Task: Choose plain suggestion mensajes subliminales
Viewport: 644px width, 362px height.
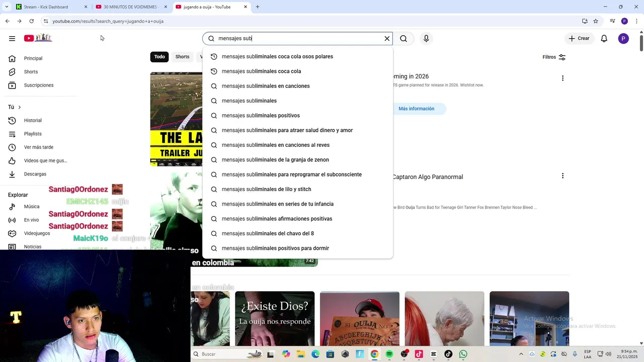Action: click(297, 101)
